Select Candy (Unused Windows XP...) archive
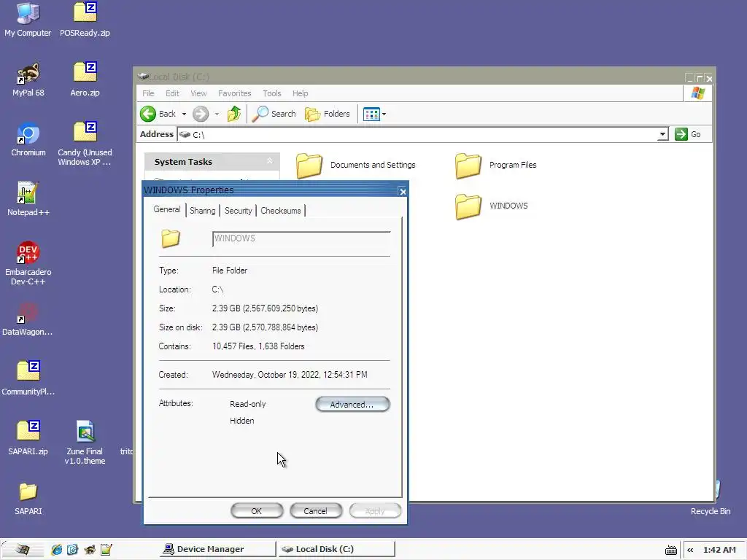This screenshot has width=747, height=560. 85,144
